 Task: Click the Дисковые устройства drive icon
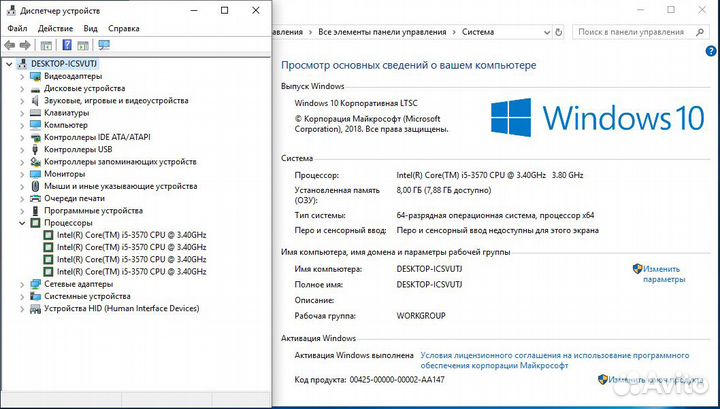[x=35, y=89]
